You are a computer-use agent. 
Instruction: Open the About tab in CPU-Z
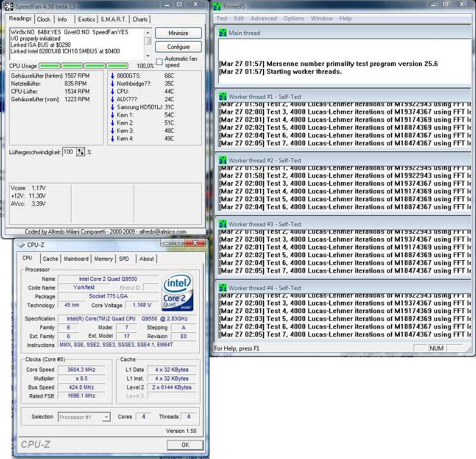[147, 259]
